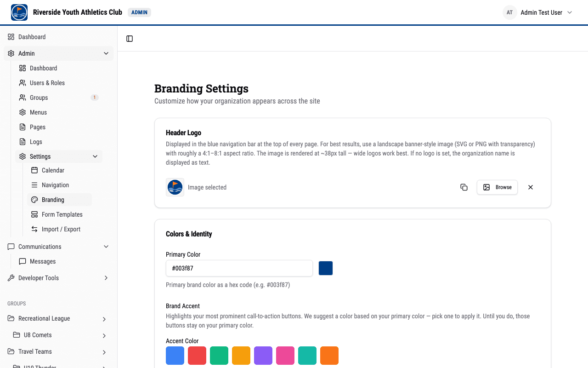Image resolution: width=588 pixels, height=368 pixels.
Task: Pick the orange accent color swatch
Action: click(329, 356)
